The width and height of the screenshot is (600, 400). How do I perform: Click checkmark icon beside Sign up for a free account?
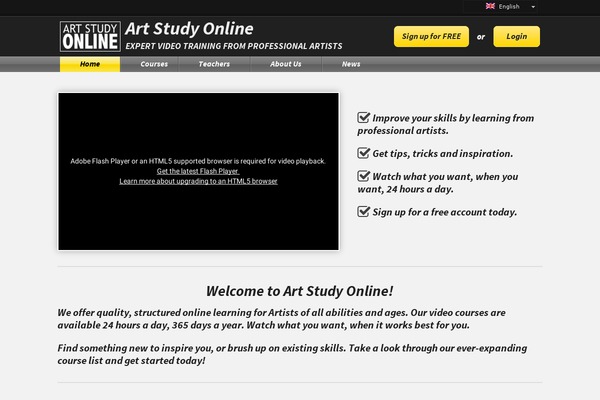pyautogui.click(x=364, y=211)
